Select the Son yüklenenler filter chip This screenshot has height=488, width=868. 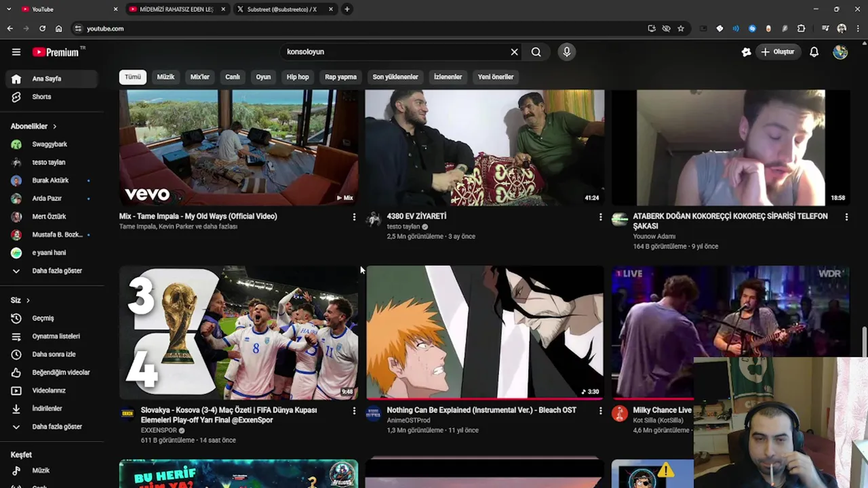pos(395,77)
